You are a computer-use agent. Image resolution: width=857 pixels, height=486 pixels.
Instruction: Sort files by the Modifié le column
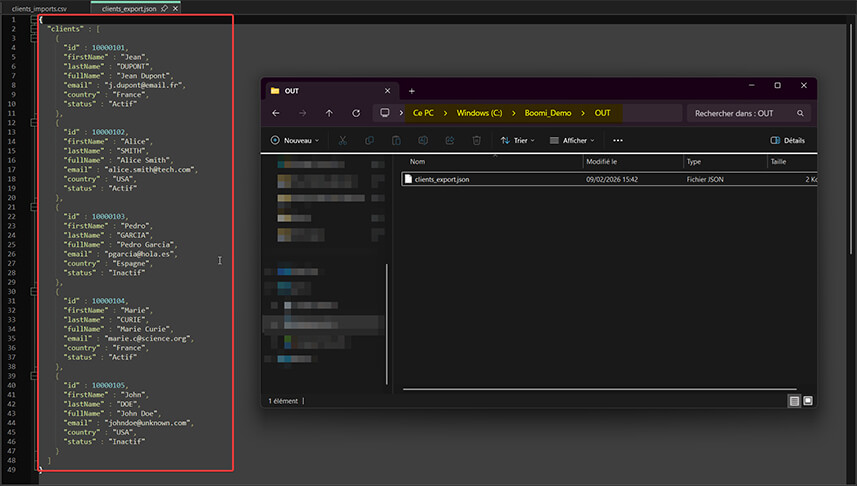602,161
